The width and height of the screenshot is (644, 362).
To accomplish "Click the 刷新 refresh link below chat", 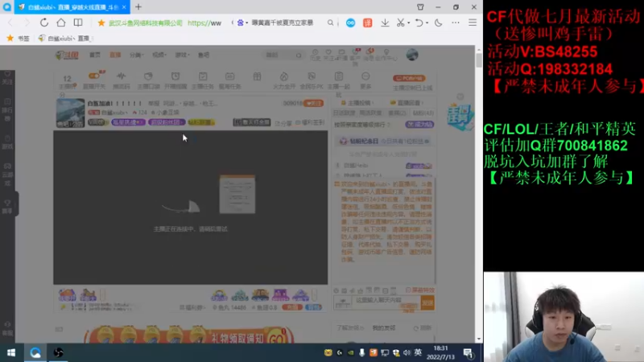I will 422,328.
